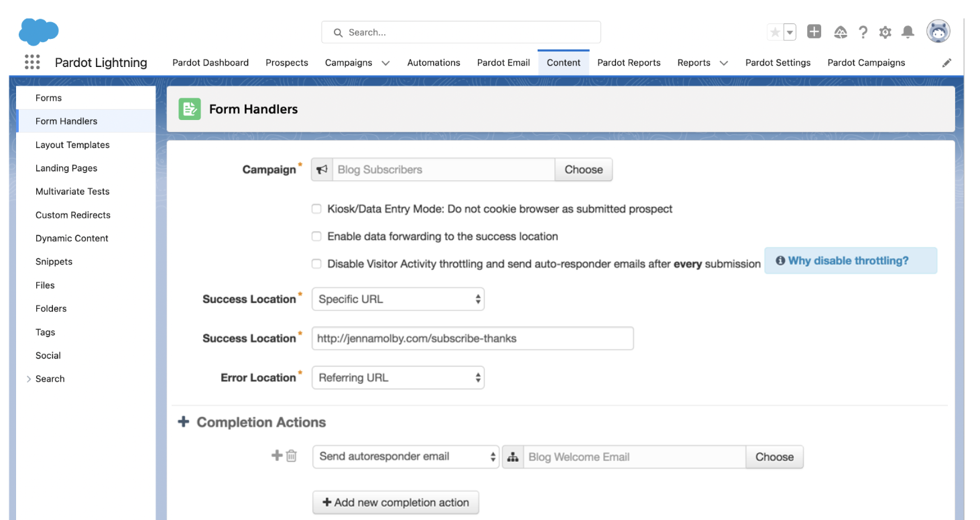Viewport: 980px width, 520px height.
Task: Click the Salesforce cloud logo
Action: 39,31
